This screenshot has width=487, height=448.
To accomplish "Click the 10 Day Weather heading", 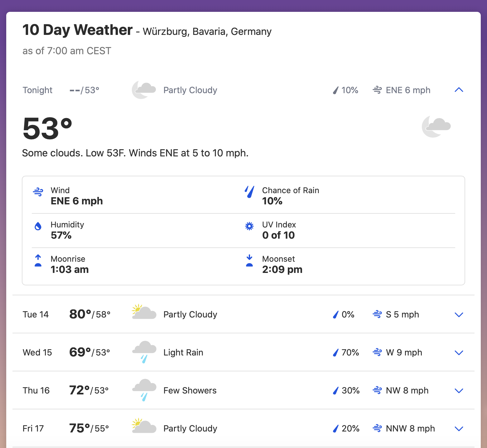I will click(x=77, y=30).
